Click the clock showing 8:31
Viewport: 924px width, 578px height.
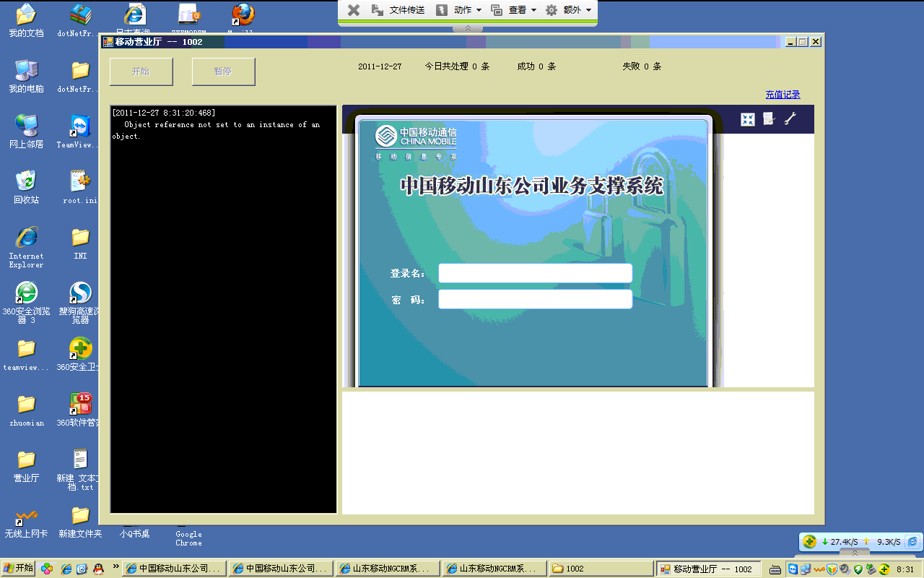tap(905, 569)
